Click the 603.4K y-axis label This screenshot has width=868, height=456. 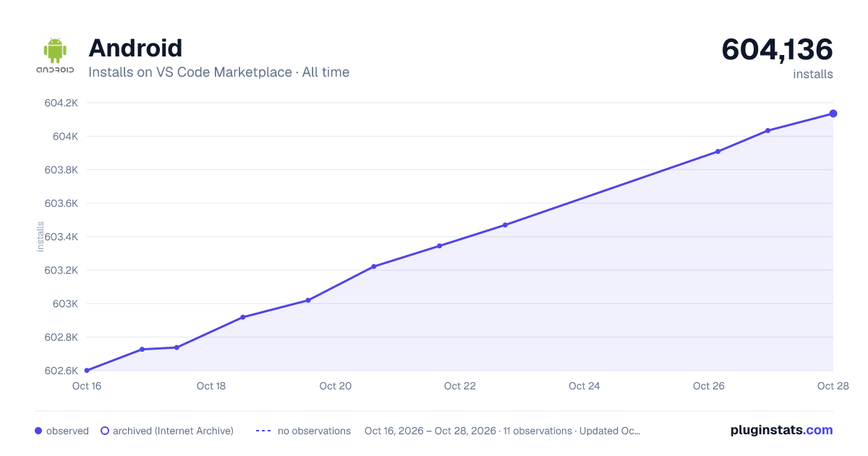(61, 237)
